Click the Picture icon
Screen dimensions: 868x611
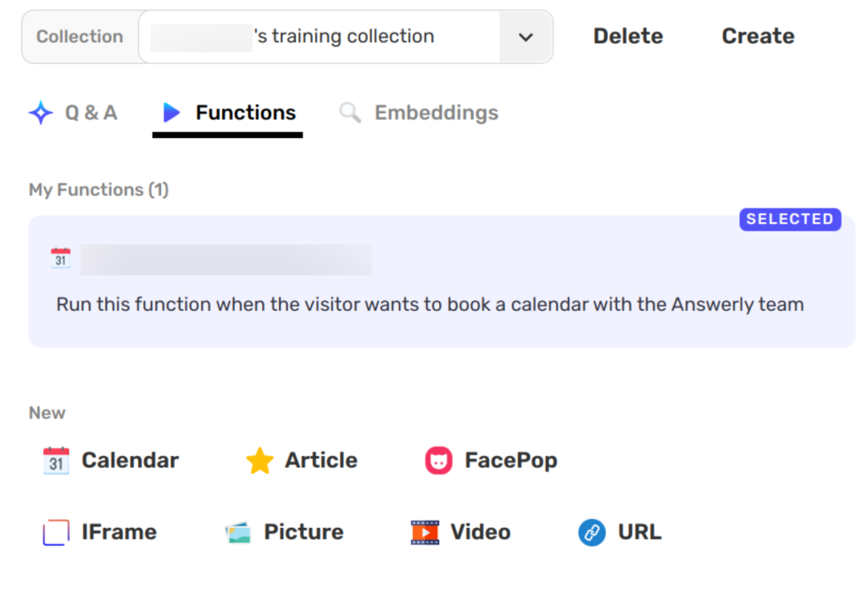(x=238, y=532)
